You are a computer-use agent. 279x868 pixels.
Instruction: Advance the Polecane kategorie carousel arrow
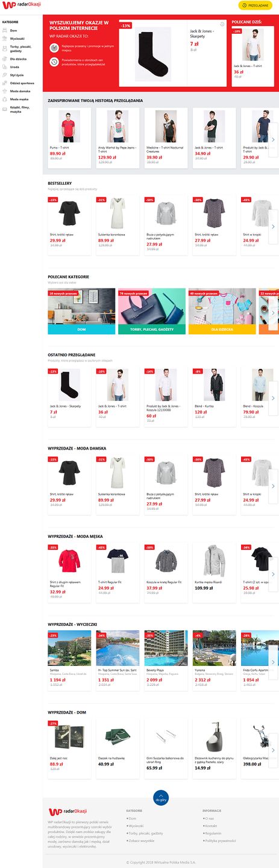[x=273, y=313]
